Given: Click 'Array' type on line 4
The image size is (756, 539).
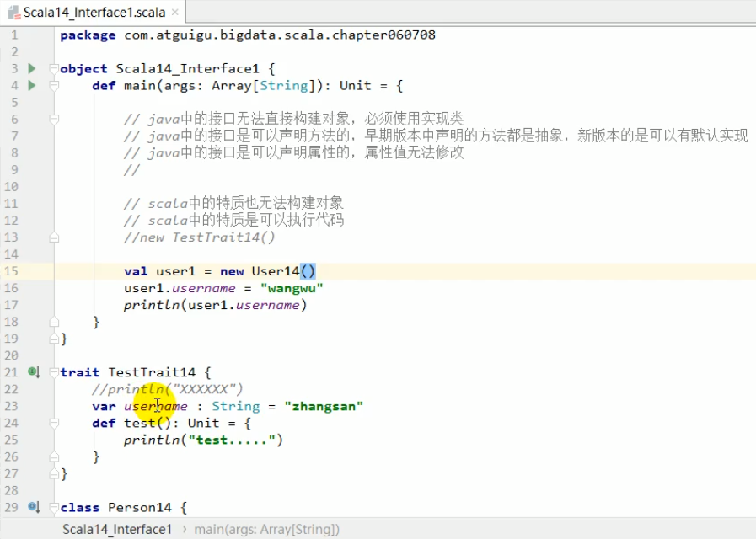Looking at the screenshot, I should pos(232,85).
